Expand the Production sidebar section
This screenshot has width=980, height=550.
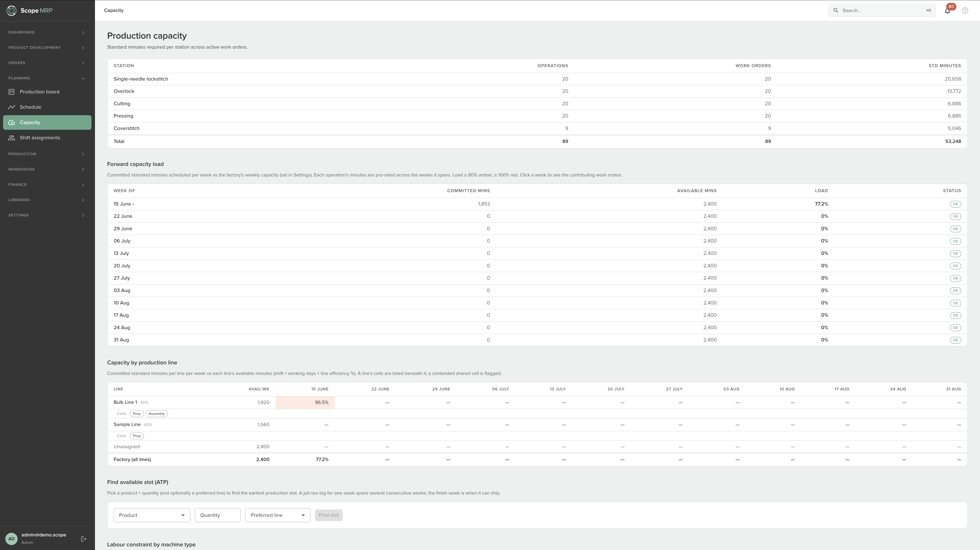[x=47, y=154]
